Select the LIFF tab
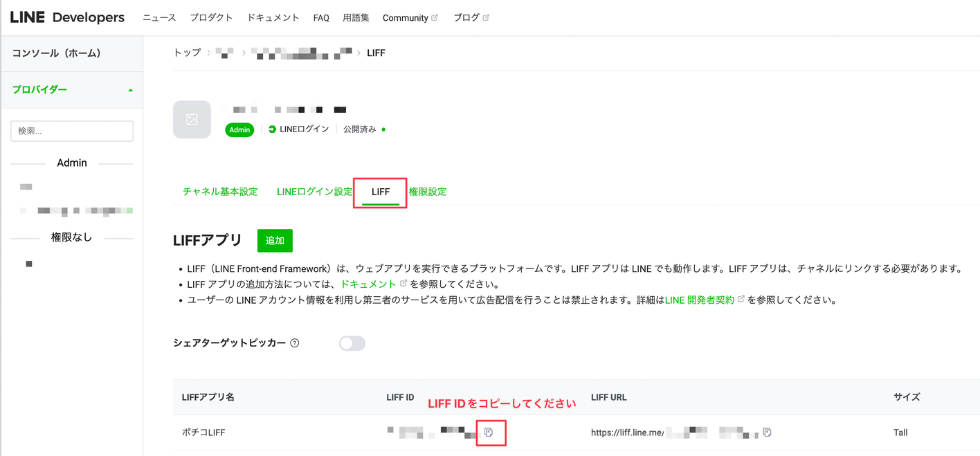 (x=381, y=192)
